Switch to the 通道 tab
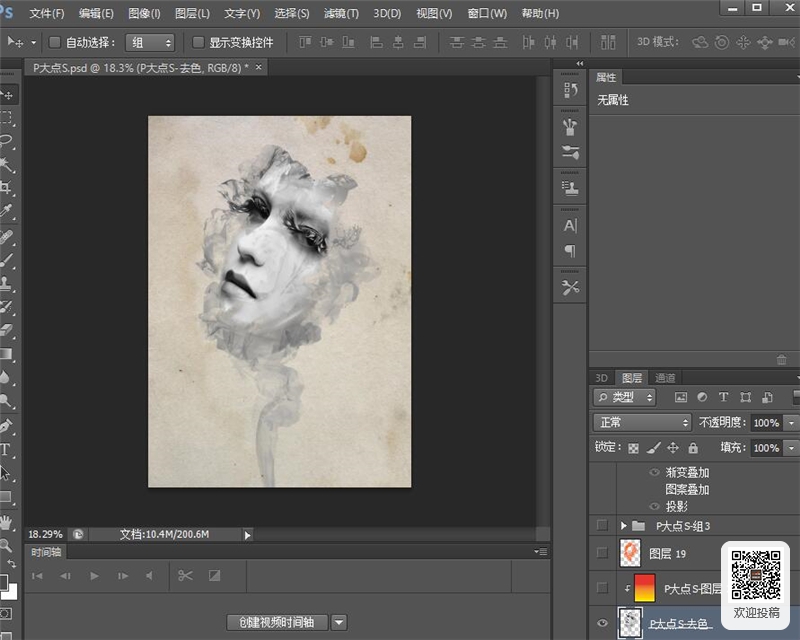 click(665, 378)
